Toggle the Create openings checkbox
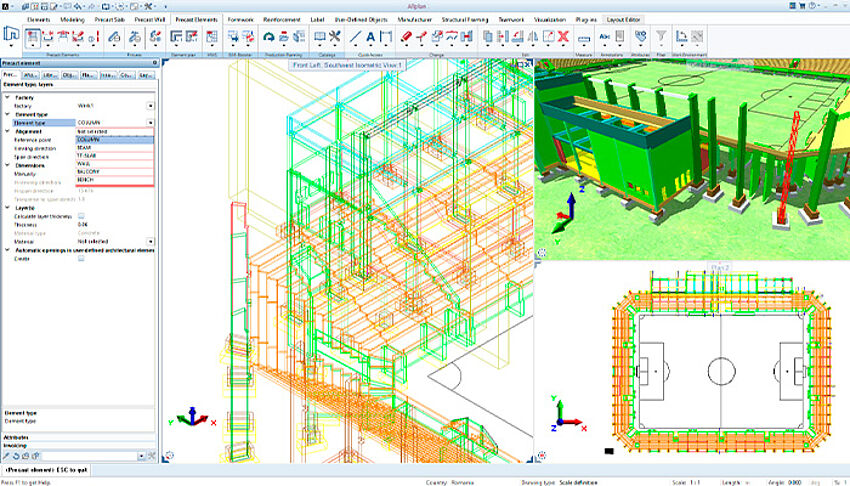This screenshot has width=850, height=486. [81, 258]
